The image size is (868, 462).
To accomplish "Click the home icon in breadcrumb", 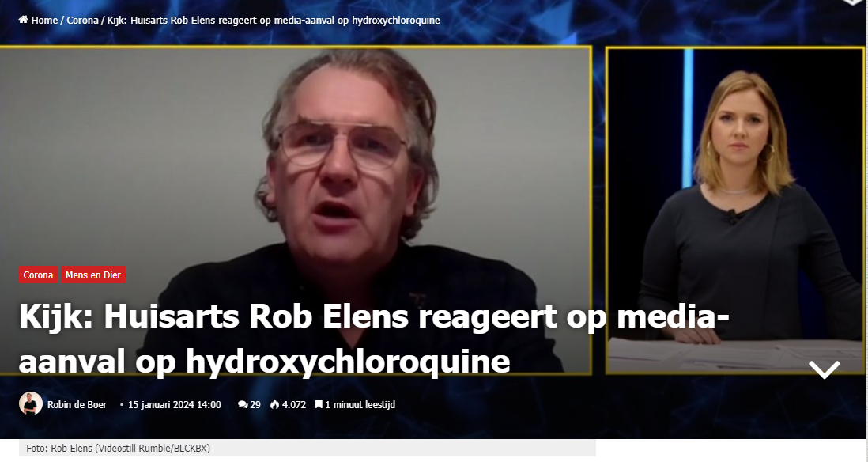I will pyautogui.click(x=23, y=20).
